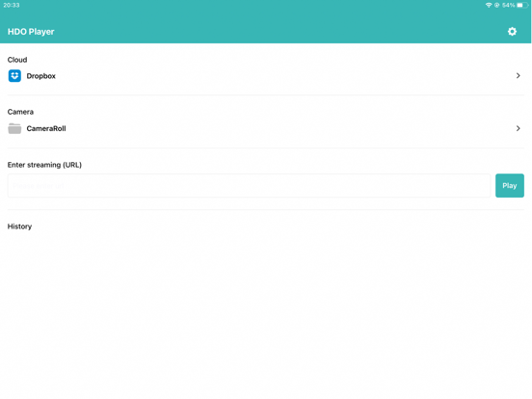Tap the 54% battery percentage text
Image resolution: width=532 pixels, height=399 pixels.
[x=508, y=5]
